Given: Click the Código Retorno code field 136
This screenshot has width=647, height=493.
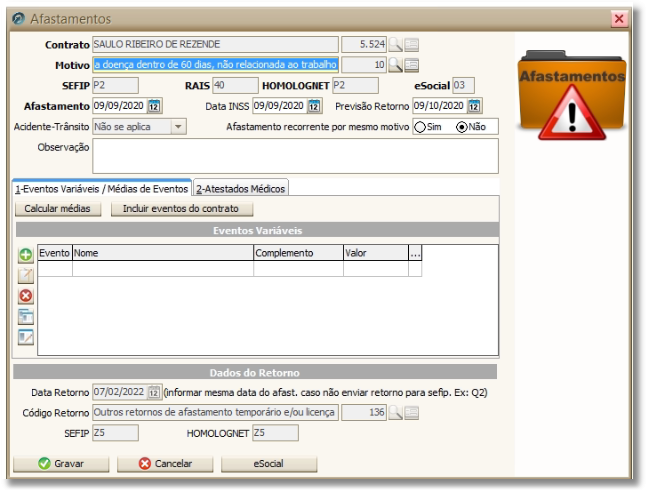Looking at the screenshot, I should pyautogui.click(x=364, y=413).
